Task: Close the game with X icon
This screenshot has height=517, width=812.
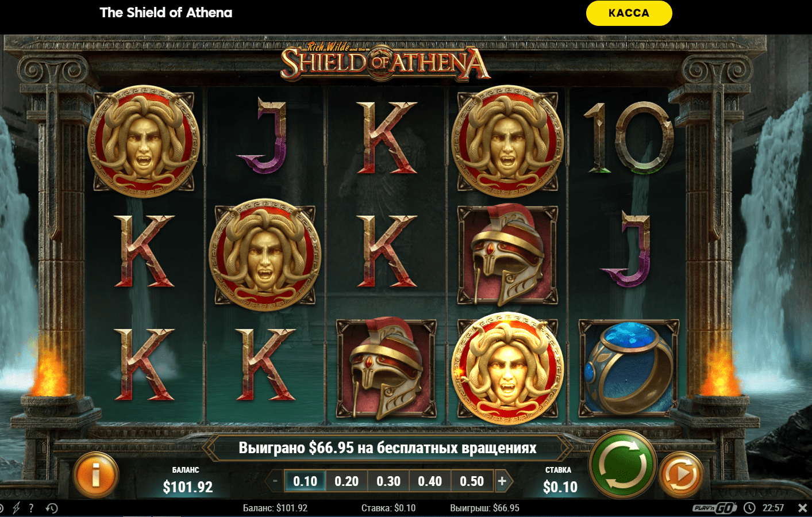Action: click(802, 508)
